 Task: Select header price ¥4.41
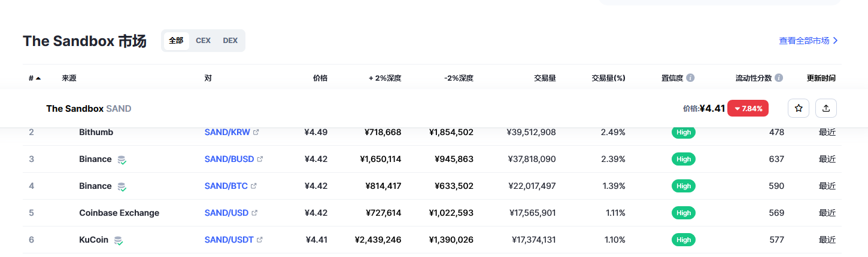tap(712, 108)
